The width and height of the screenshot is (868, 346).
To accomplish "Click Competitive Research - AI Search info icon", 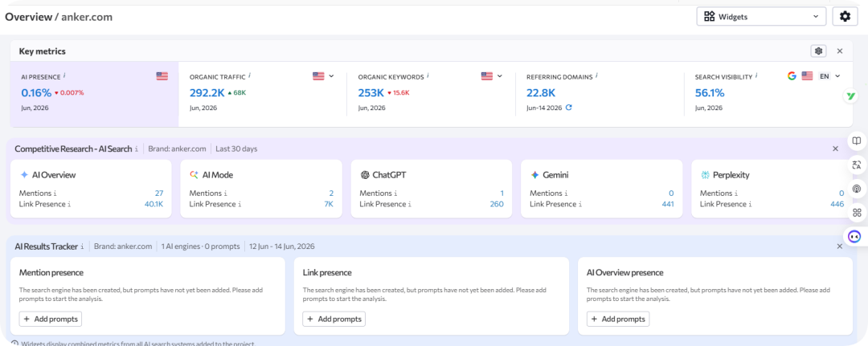I will (x=137, y=149).
